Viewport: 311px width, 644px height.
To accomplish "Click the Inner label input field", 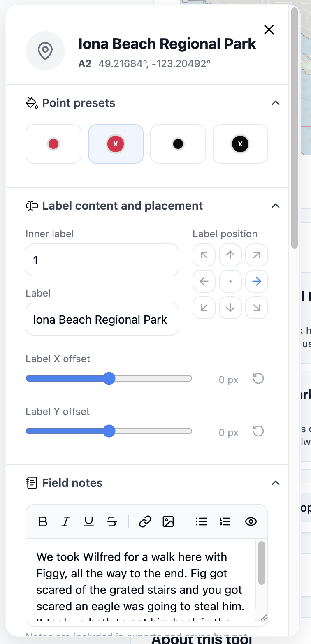I will click(102, 260).
